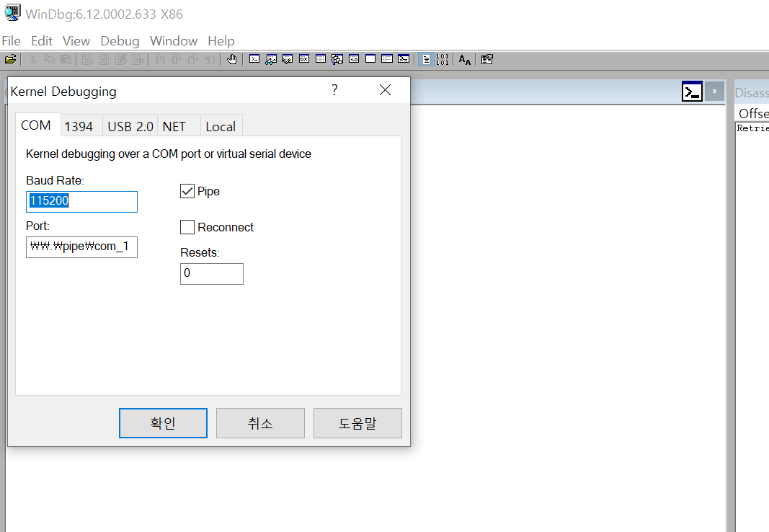Click the Copy toolbar icon
769x532 pixels.
49,59
